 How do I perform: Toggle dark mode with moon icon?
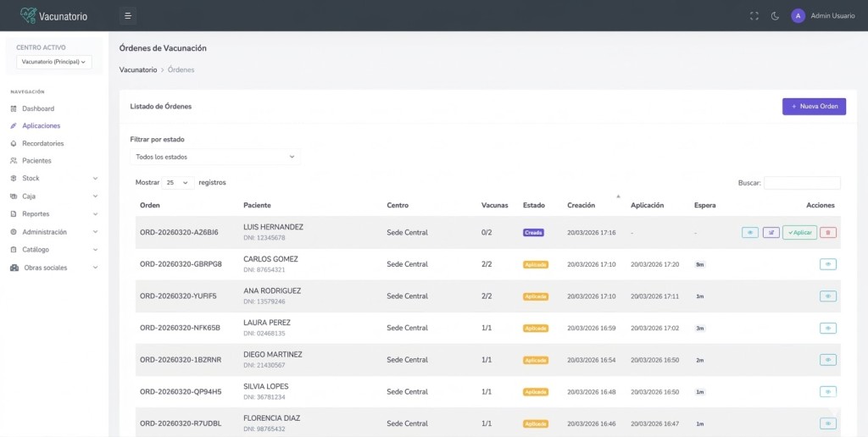coord(775,15)
